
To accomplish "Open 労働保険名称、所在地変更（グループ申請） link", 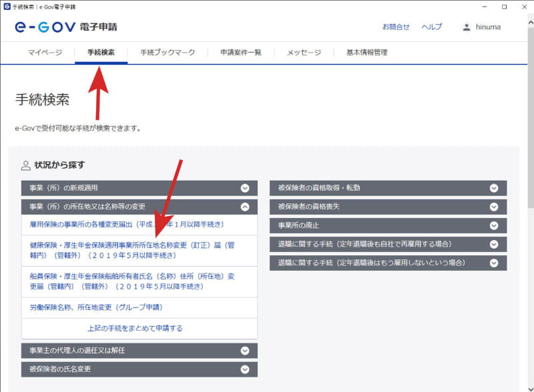I will tap(96, 307).
